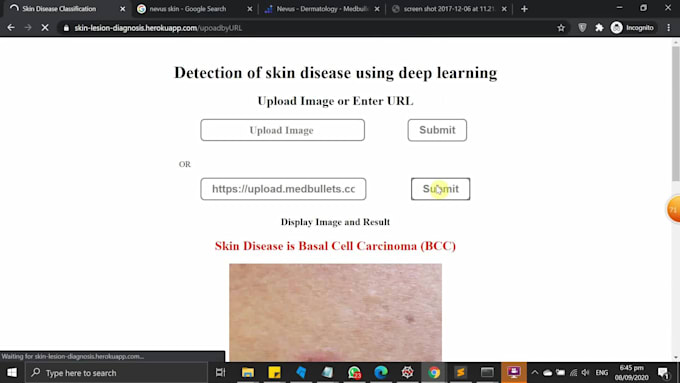Click the orange floating badge at right edge
This screenshot has width=680, height=383.
click(x=673, y=210)
